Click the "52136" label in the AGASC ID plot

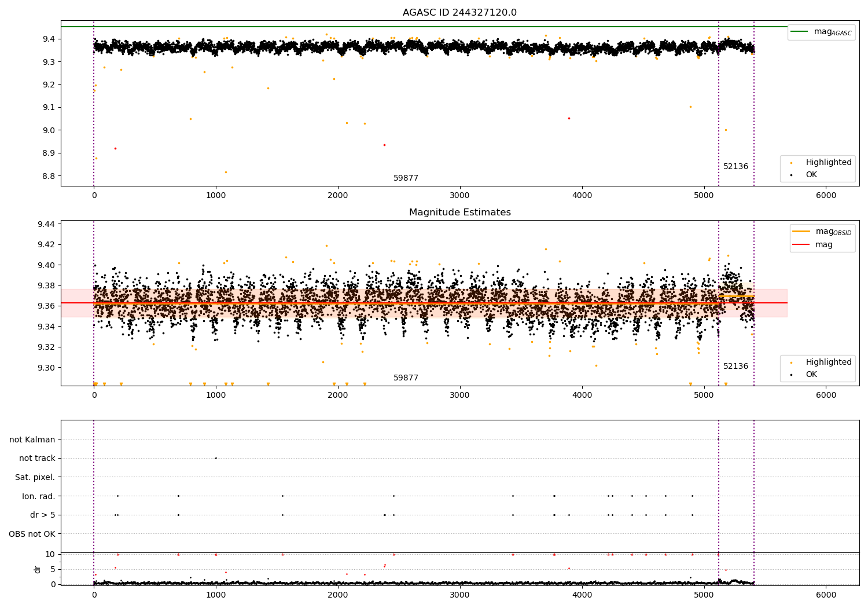735,167
